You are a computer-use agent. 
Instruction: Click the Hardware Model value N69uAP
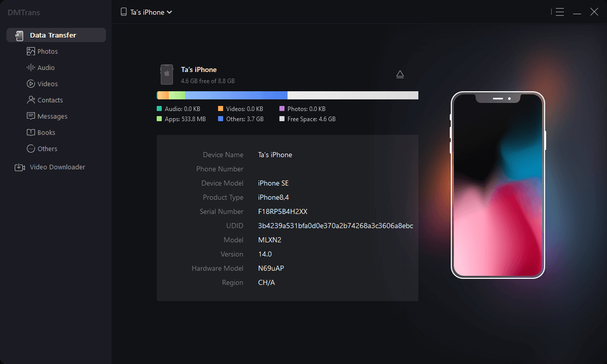pyautogui.click(x=271, y=269)
